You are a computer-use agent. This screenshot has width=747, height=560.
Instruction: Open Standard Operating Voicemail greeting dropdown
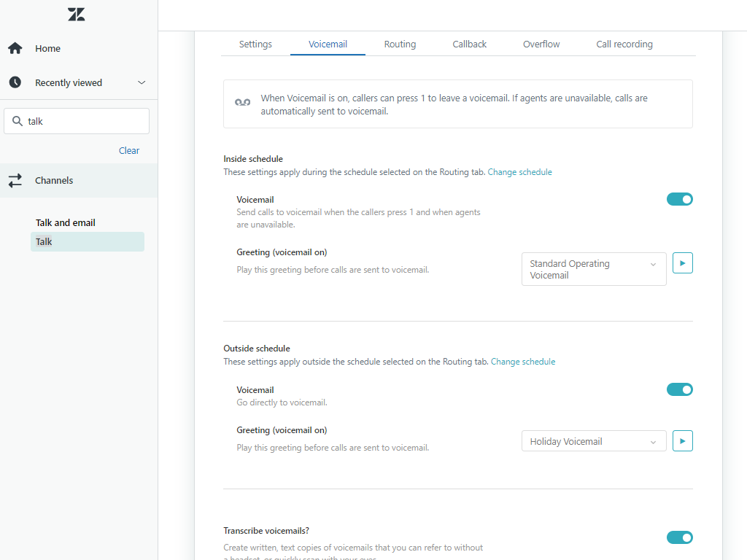(593, 269)
